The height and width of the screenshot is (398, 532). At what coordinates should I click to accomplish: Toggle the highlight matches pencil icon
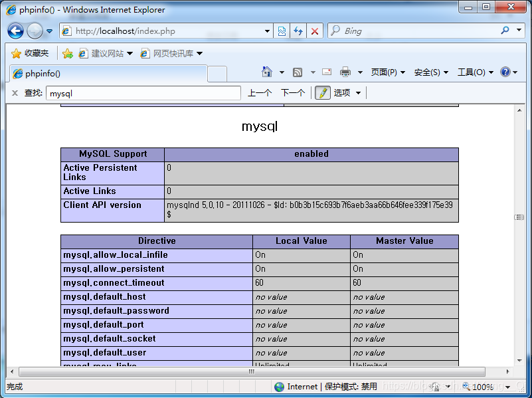(323, 92)
